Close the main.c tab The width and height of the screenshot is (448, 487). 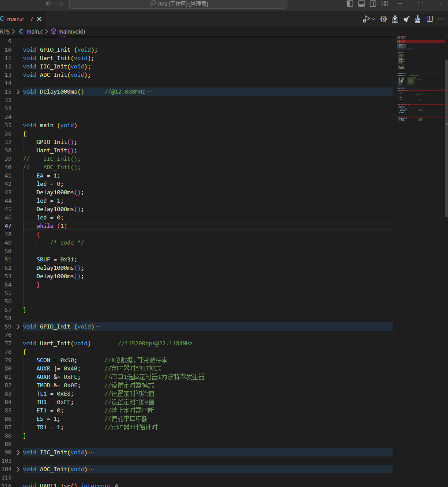(39, 19)
